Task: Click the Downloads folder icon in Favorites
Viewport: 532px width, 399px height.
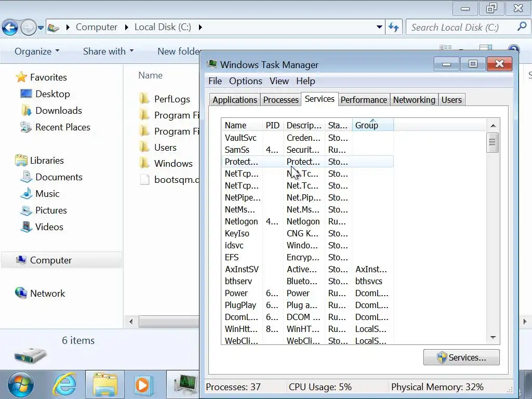Action: point(26,110)
